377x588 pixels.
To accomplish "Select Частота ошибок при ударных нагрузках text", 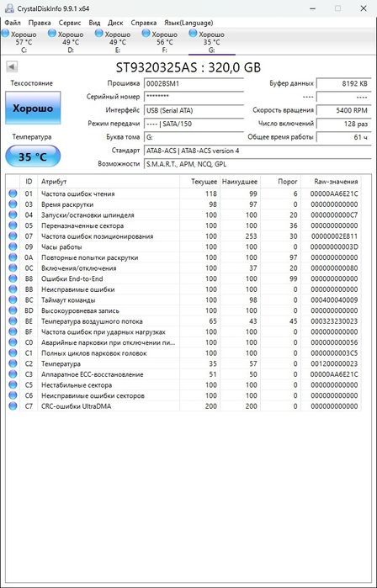I will [104, 332].
